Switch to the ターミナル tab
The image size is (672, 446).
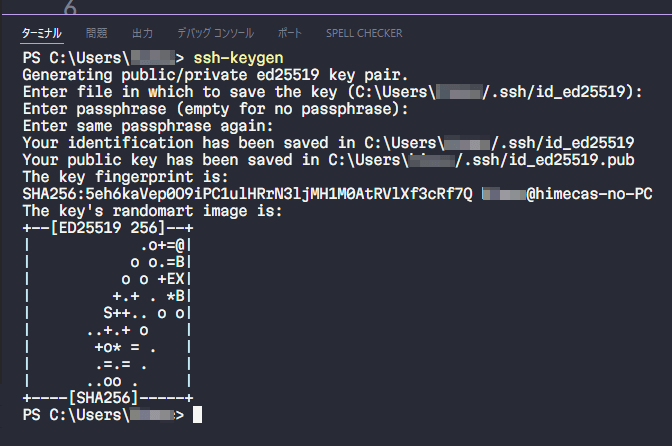[41, 33]
